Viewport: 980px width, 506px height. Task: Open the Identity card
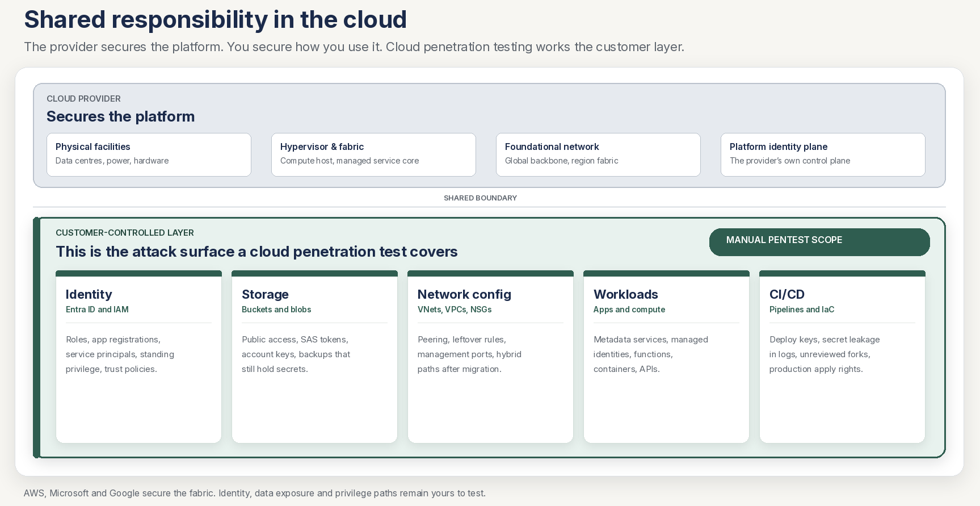138,357
